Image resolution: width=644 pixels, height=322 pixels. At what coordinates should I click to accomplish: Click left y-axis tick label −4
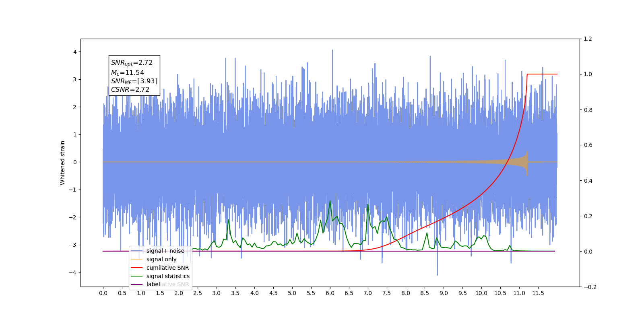coord(72,272)
